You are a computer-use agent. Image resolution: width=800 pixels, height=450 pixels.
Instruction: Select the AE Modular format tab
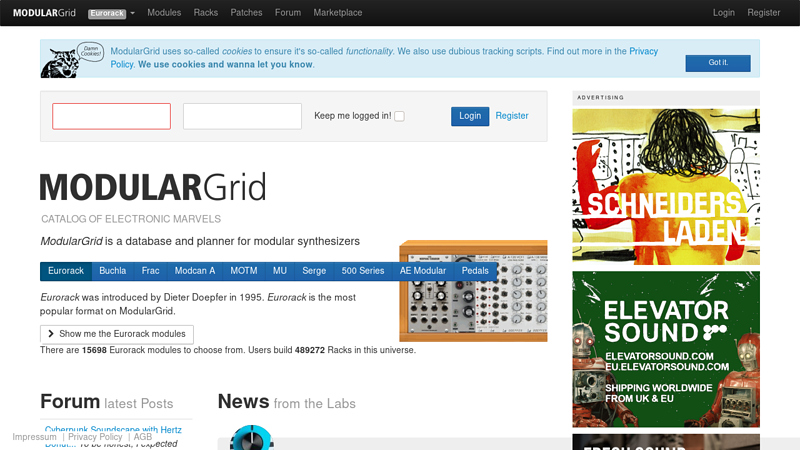[423, 271]
